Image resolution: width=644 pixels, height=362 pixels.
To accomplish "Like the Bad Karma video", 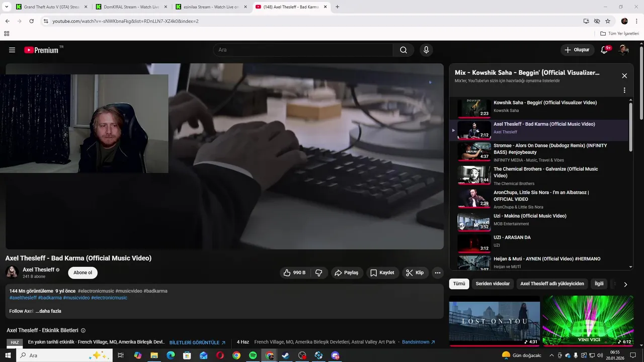I will pos(294,273).
